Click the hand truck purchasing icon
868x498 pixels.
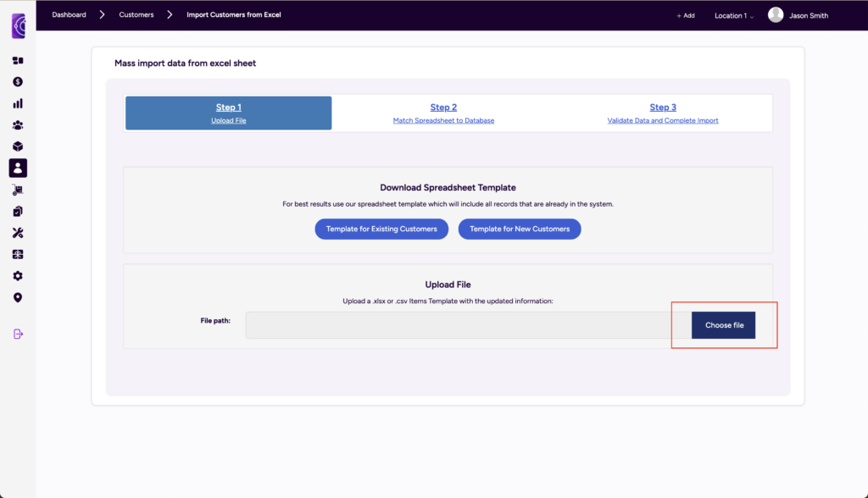(18, 190)
